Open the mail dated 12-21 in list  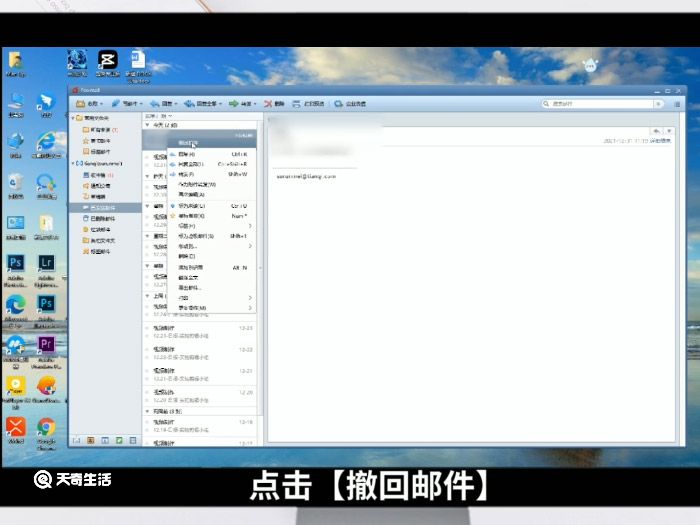(200, 375)
